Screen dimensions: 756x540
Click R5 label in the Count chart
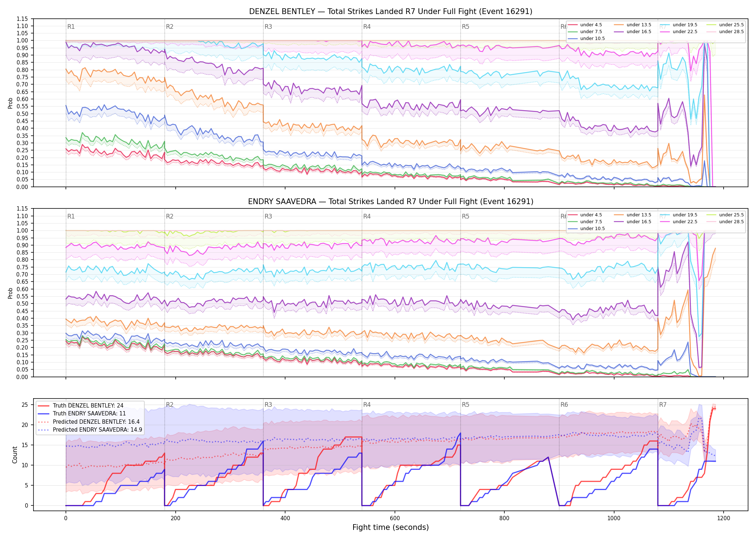[465, 405]
